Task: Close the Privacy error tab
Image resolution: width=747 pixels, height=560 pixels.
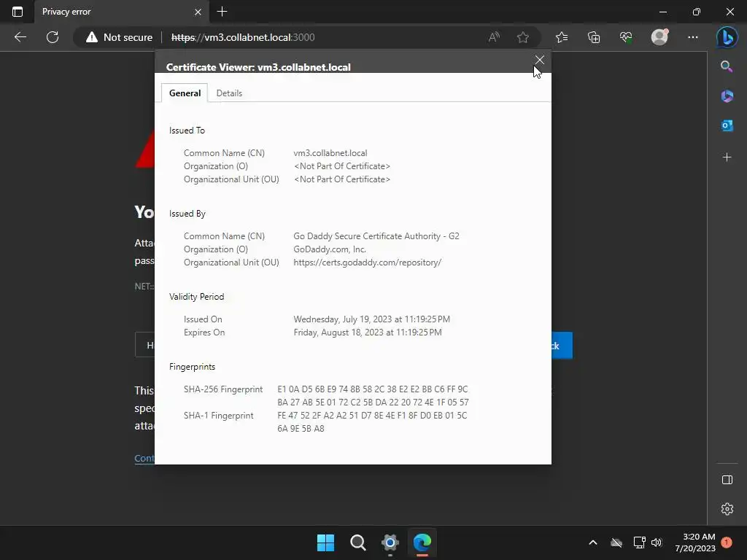Action: point(198,12)
